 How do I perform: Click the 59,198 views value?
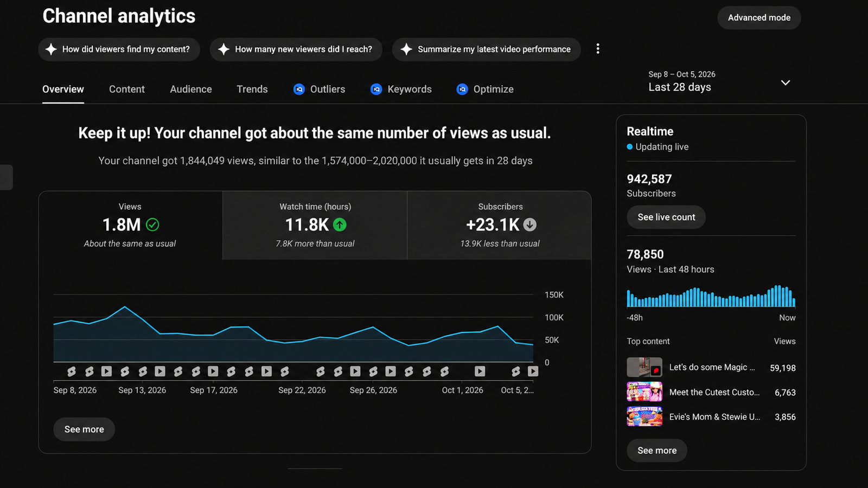783,368
